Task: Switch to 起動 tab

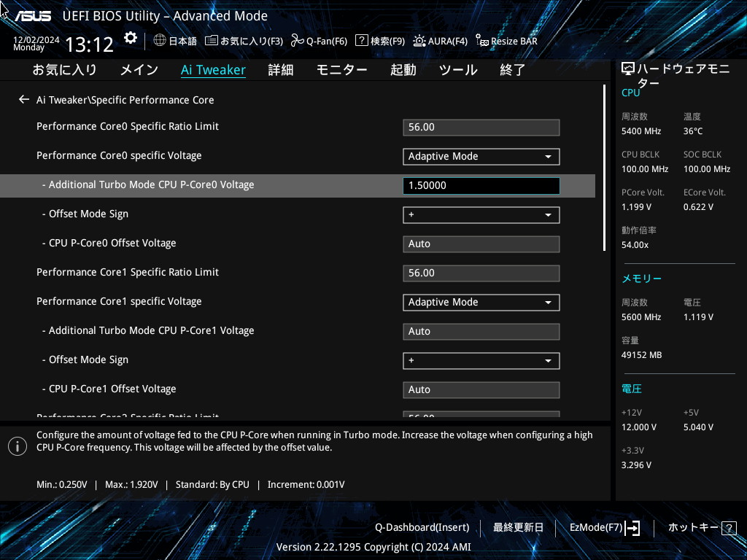Action: pyautogui.click(x=403, y=70)
